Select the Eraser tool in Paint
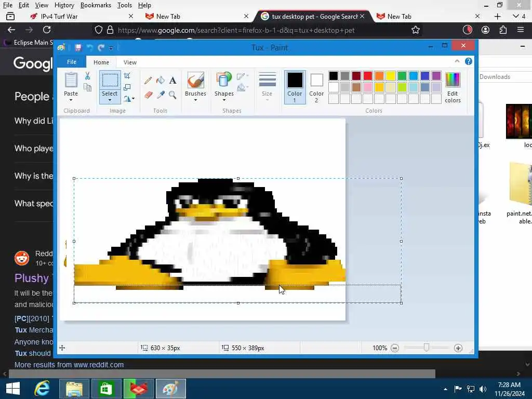Image resolution: width=532 pixels, height=399 pixels. click(x=148, y=95)
